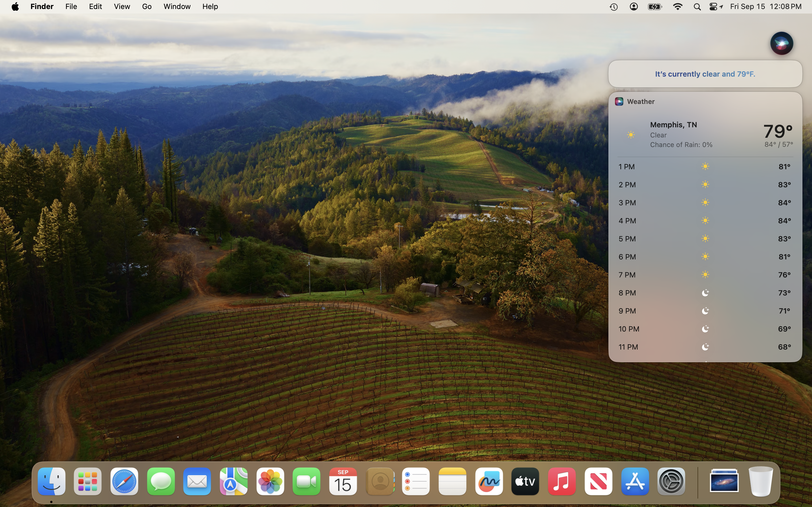Open Launchpad from the Dock

88,482
